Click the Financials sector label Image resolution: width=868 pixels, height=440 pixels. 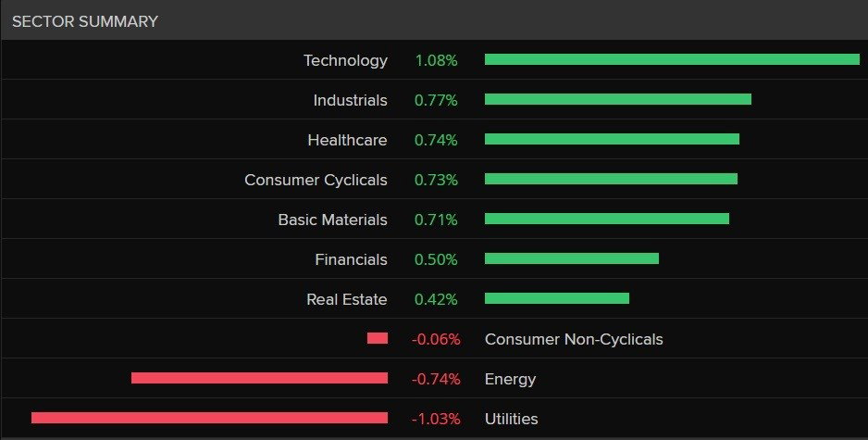coord(352,260)
